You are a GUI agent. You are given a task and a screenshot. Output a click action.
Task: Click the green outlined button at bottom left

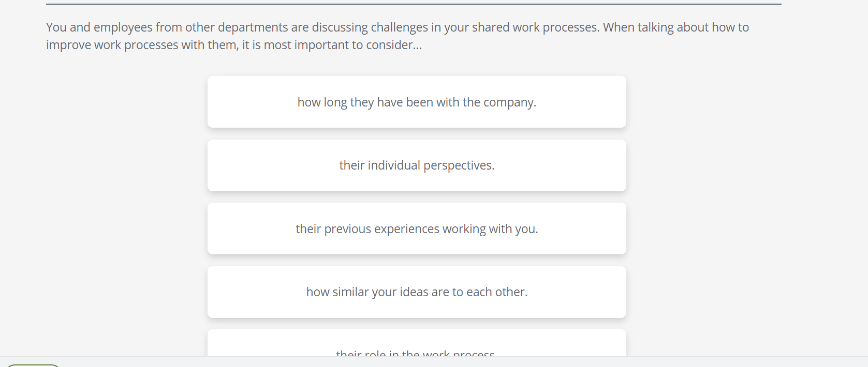click(x=33, y=365)
